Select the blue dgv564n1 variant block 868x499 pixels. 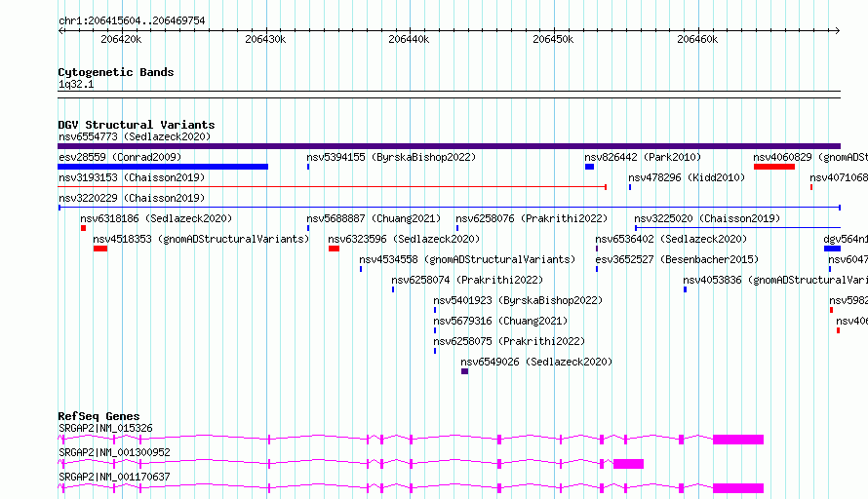click(832, 249)
